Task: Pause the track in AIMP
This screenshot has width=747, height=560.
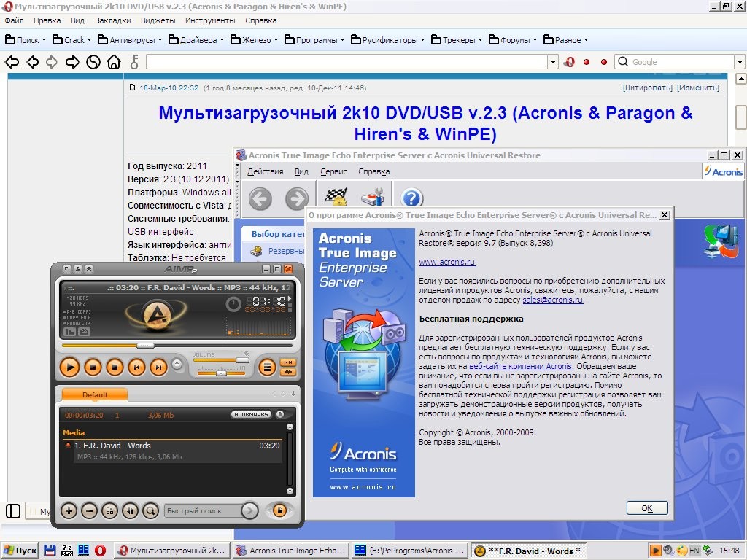Action: click(x=93, y=367)
